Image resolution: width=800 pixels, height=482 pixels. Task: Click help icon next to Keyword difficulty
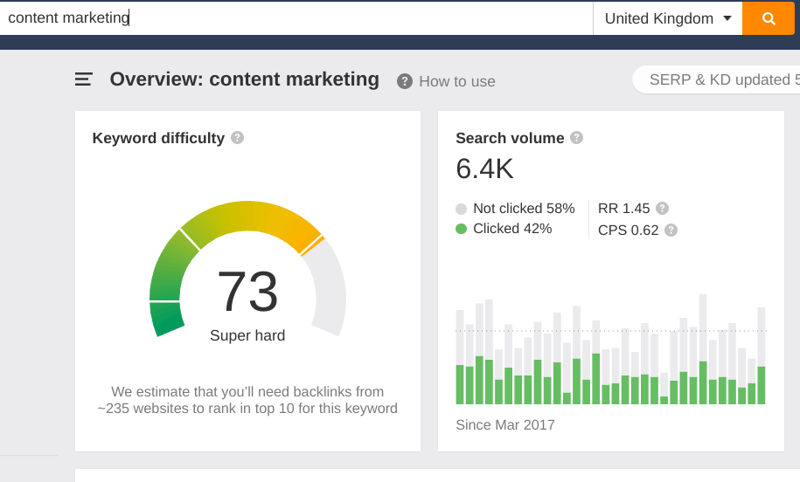pos(237,138)
